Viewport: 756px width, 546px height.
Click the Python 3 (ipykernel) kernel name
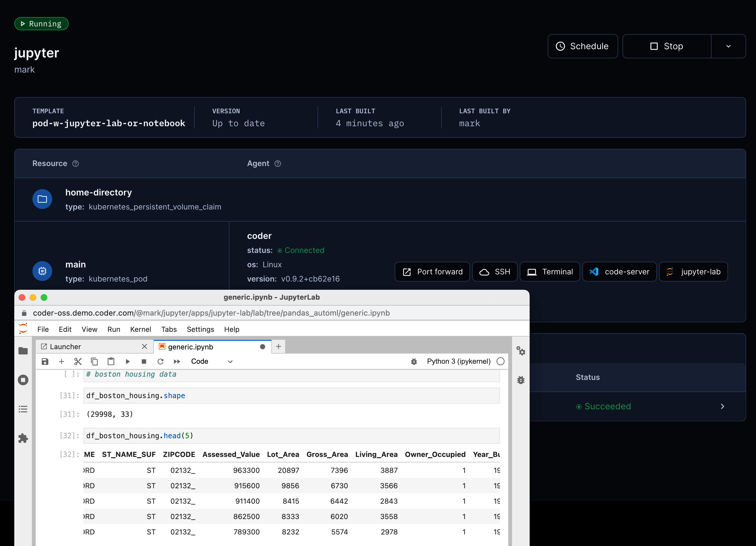(x=459, y=362)
